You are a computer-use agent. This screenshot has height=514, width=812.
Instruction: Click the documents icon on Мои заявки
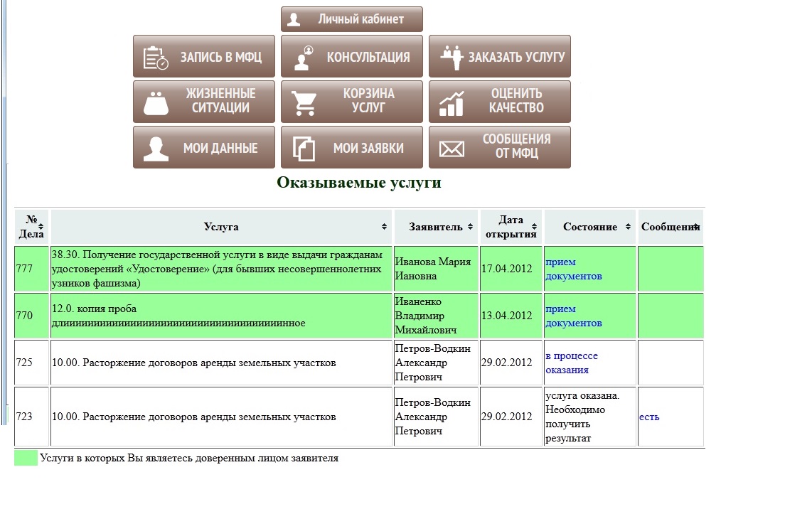pyautogui.click(x=304, y=149)
